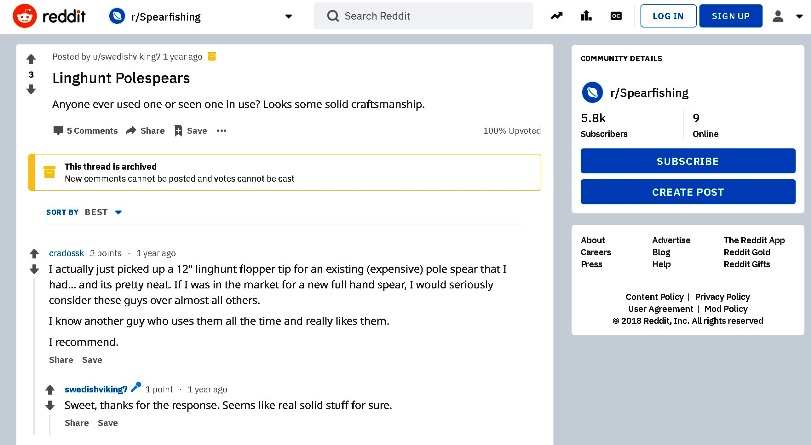Viewport: 811px width, 445px height.
Task: Open the Original Content OC icon
Action: click(616, 16)
